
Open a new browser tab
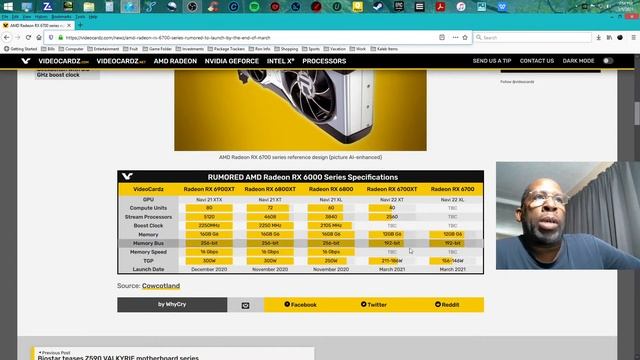[x=80, y=25]
